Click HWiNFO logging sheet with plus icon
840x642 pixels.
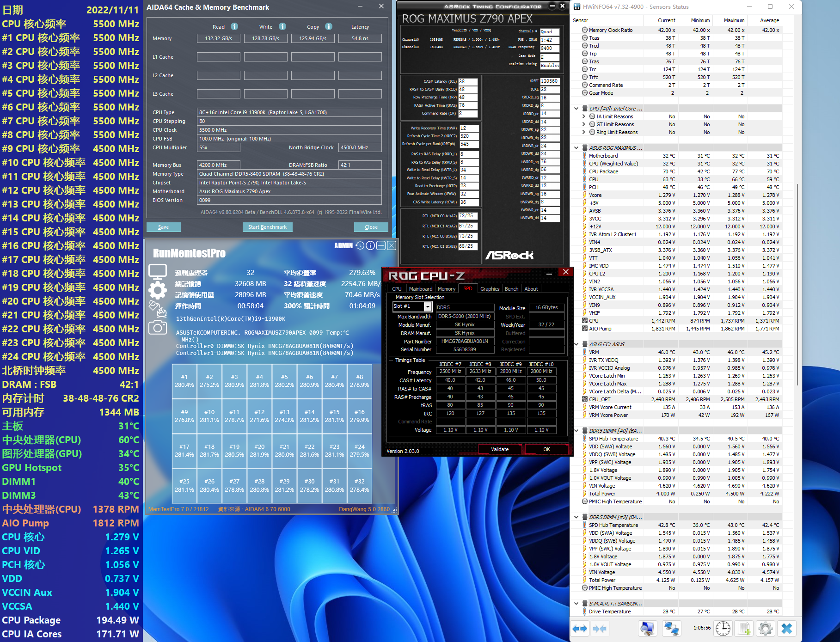tap(744, 629)
